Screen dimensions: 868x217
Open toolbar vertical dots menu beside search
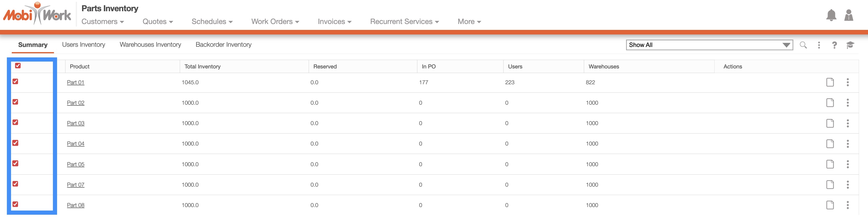click(819, 45)
